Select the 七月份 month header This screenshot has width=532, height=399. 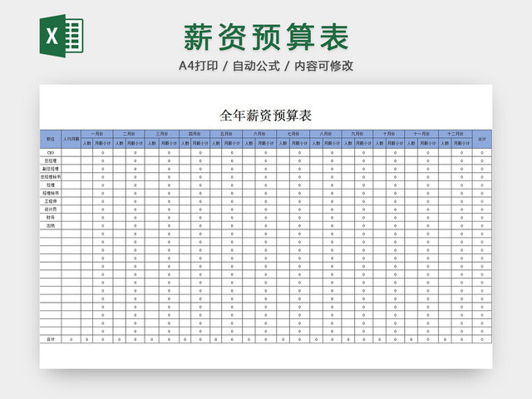point(293,134)
